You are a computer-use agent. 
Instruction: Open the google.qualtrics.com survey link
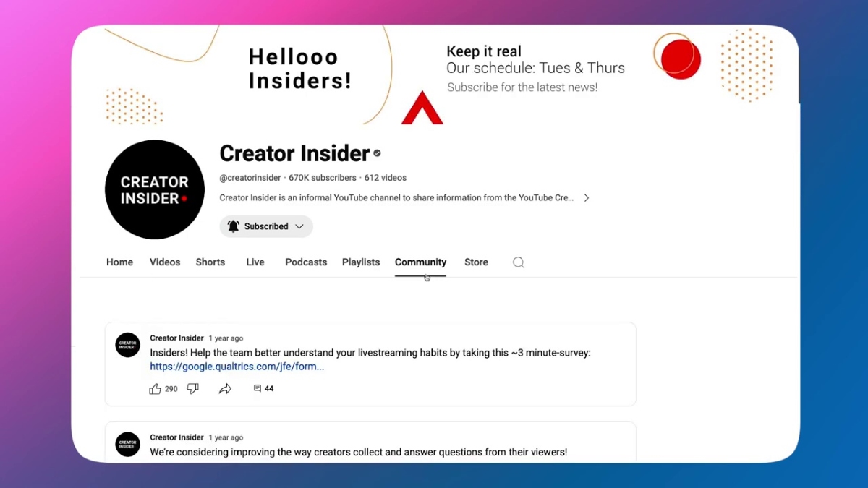click(x=237, y=367)
